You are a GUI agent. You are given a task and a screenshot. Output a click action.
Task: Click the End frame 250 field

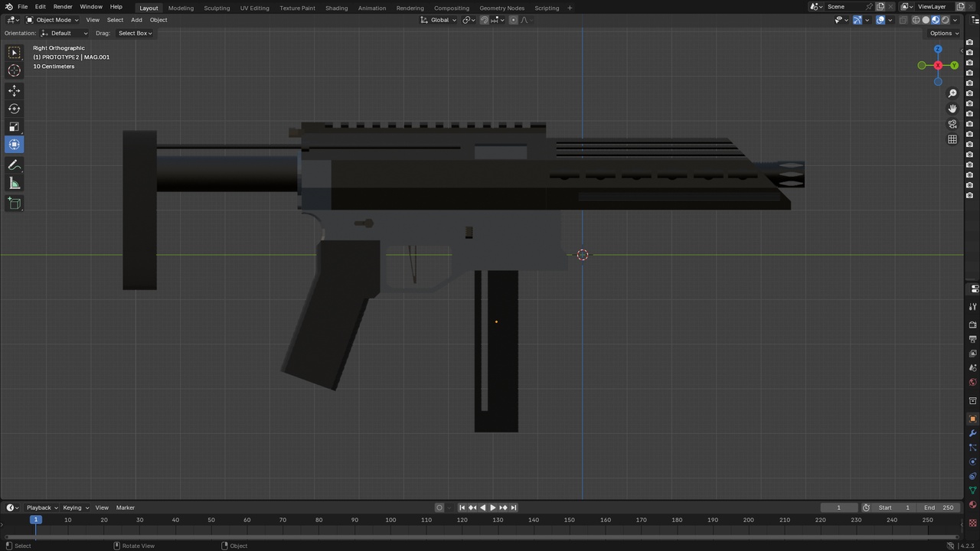(x=939, y=507)
